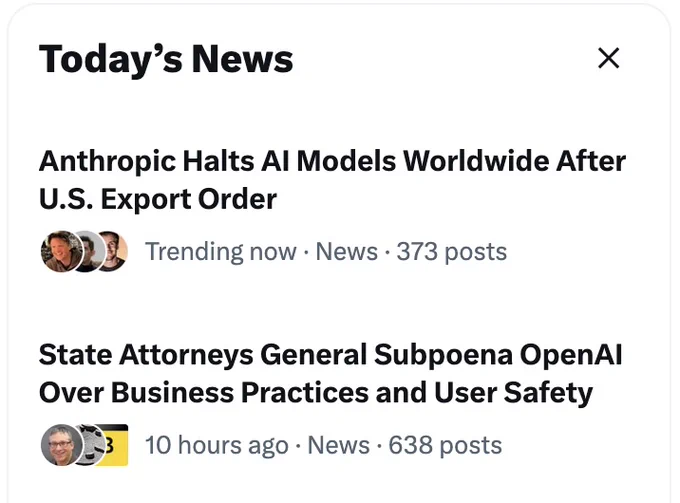Open the 638 posts count
680x503 pixels.
click(445, 445)
